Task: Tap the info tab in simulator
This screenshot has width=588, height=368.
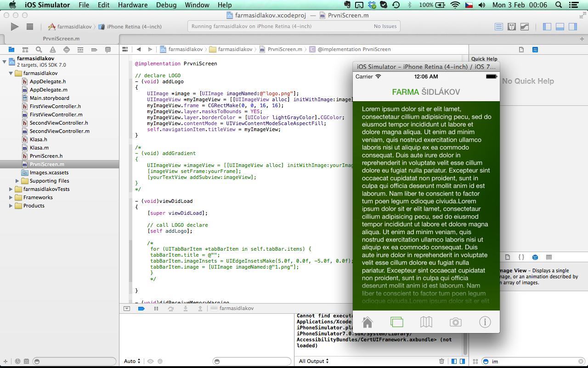Action: tap(485, 322)
